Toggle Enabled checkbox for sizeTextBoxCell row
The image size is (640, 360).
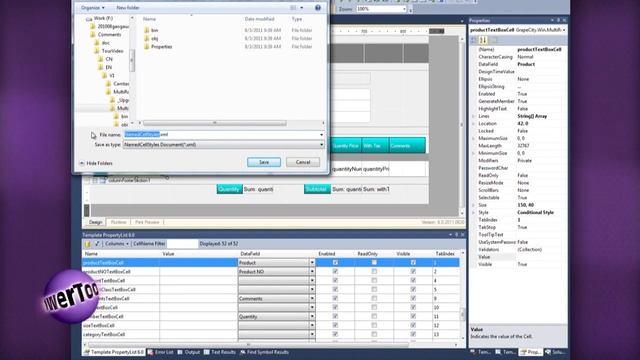pyautogui.click(x=335, y=326)
